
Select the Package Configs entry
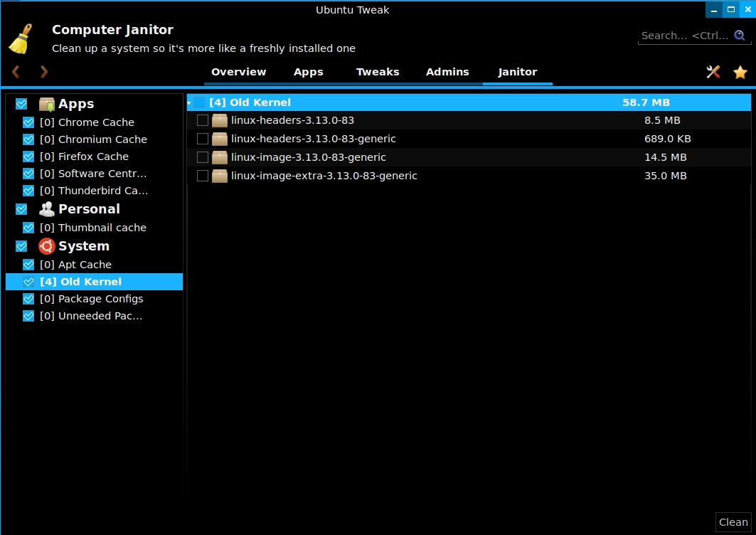tap(100, 299)
